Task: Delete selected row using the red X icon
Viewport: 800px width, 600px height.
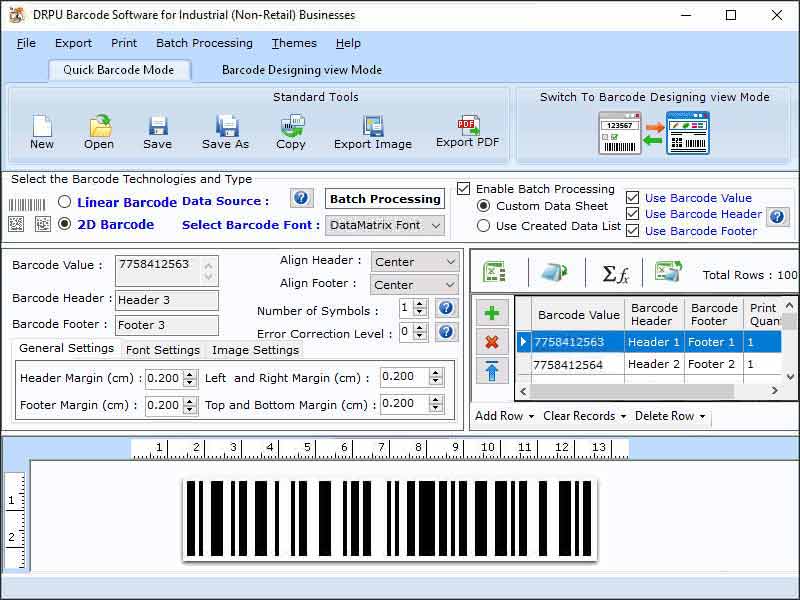Action: click(491, 343)
